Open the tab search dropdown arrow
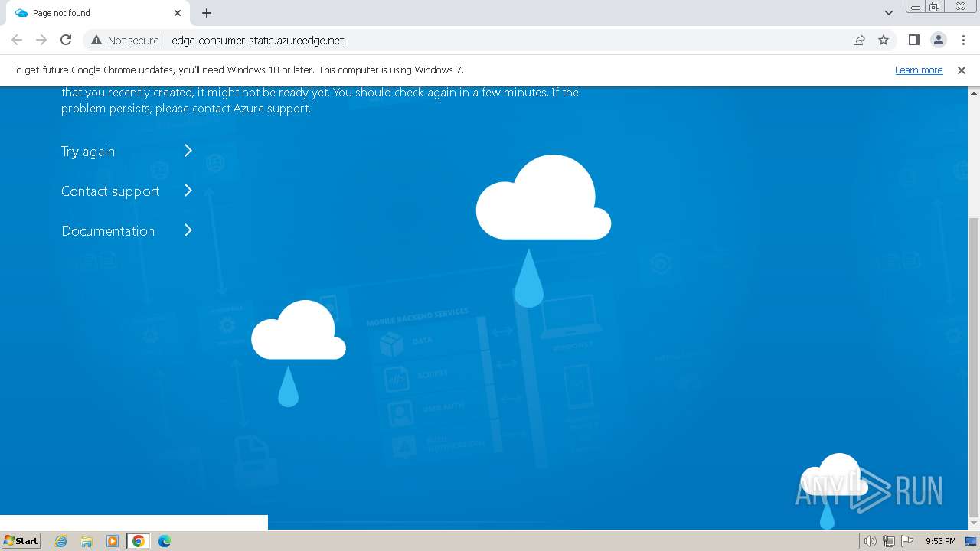Image resolution: width=980 pixels, height=551 pixels. (x=888, y=13)
